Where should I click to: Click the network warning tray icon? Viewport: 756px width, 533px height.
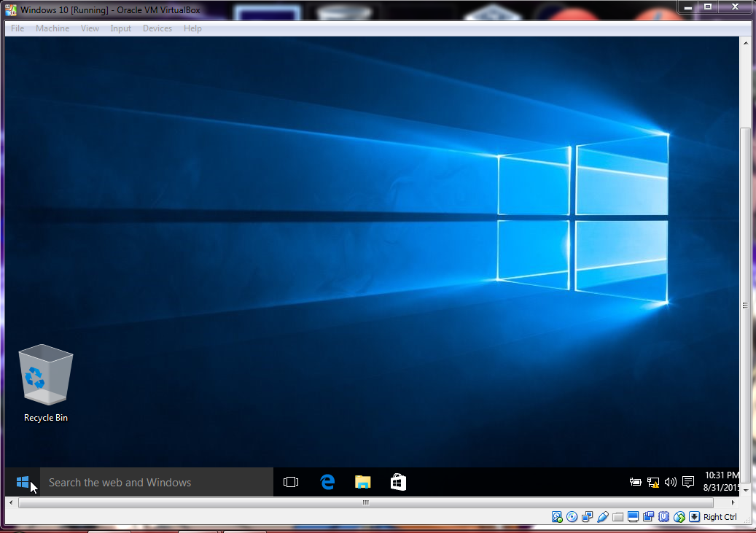point(652,482)
